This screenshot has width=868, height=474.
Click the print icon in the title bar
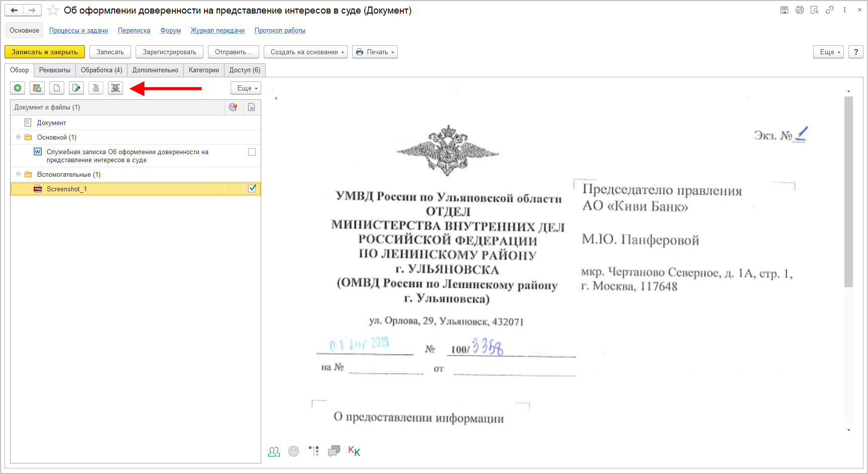tap(800, 10)
